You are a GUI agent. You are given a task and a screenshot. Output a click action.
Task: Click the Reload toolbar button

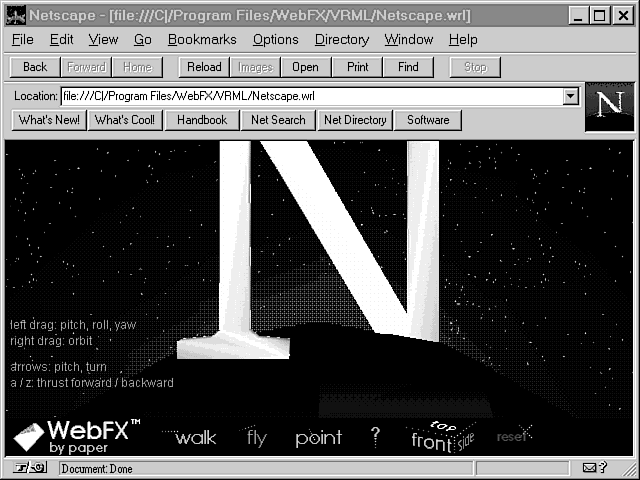(204, 67)
